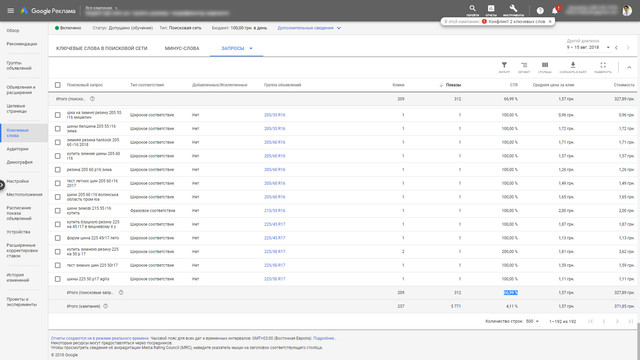Open Аудитории in the sidebar
Screen dimensions: 640x360
coord(17,149)
